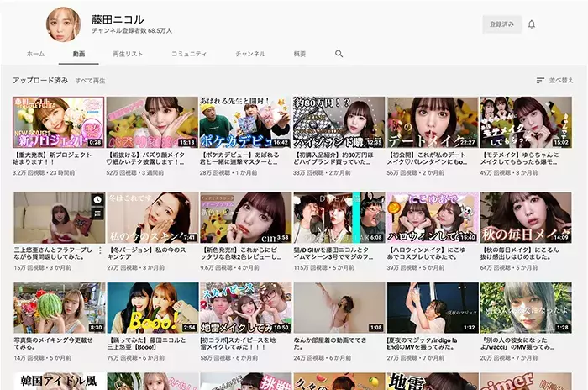
Task: Open three-dot menu beside 三上悠亜さんとフラフープ title
Action: 100,250
